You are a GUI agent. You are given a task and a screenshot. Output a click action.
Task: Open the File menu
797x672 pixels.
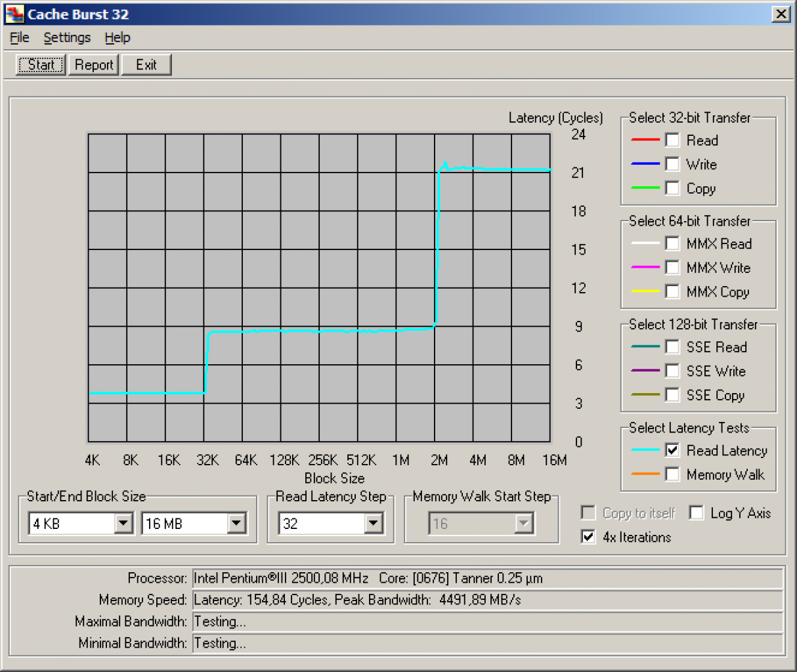pos(20,37)
